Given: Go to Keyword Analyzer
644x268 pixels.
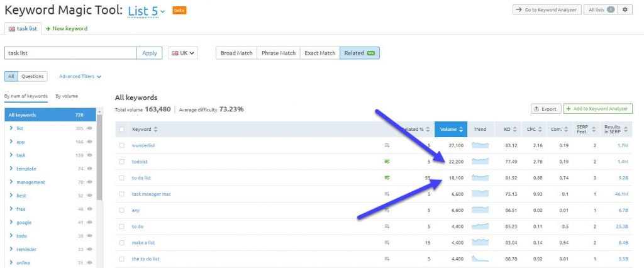Looking at the screenshot, I should (x=547, y=9).
